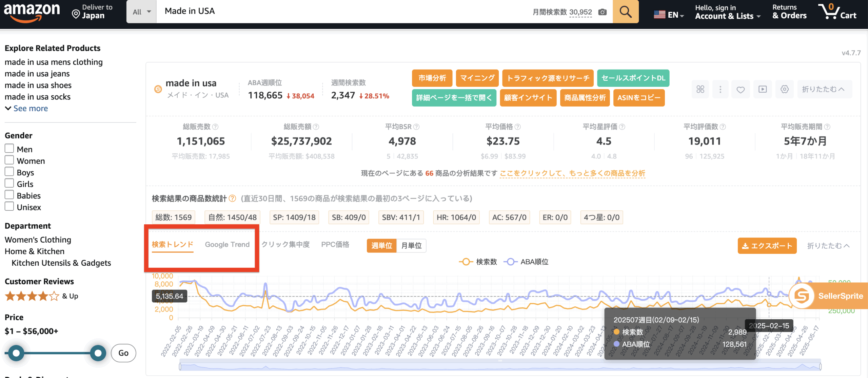
Task: Toggle the 検索数 legend marker
Action: pyautogui.click(x=466, y=262)
